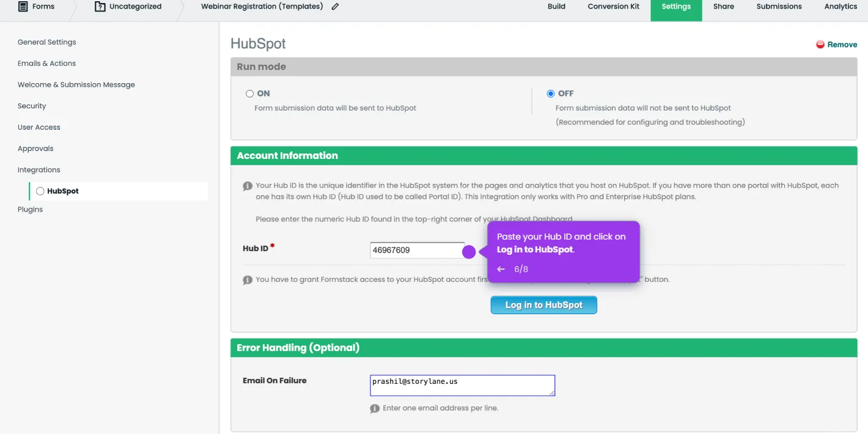
Task: Open Emails & Actions settings
Action: click(46, 63)
